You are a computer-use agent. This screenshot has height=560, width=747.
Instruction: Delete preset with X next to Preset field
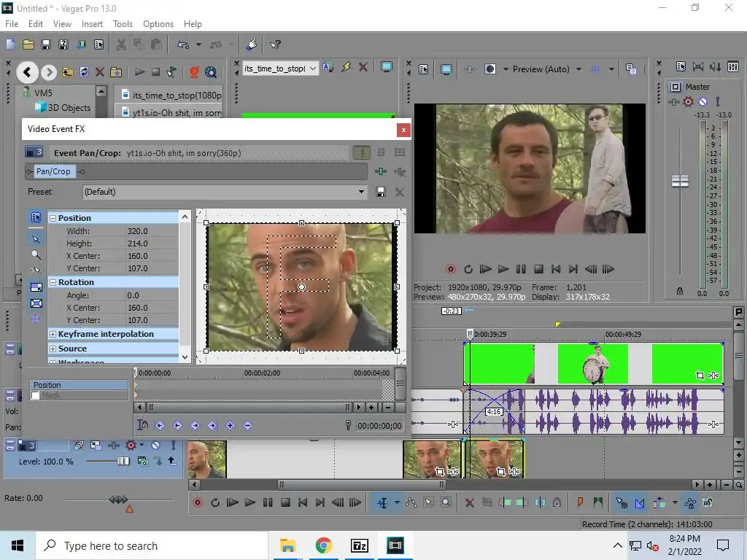400,192
